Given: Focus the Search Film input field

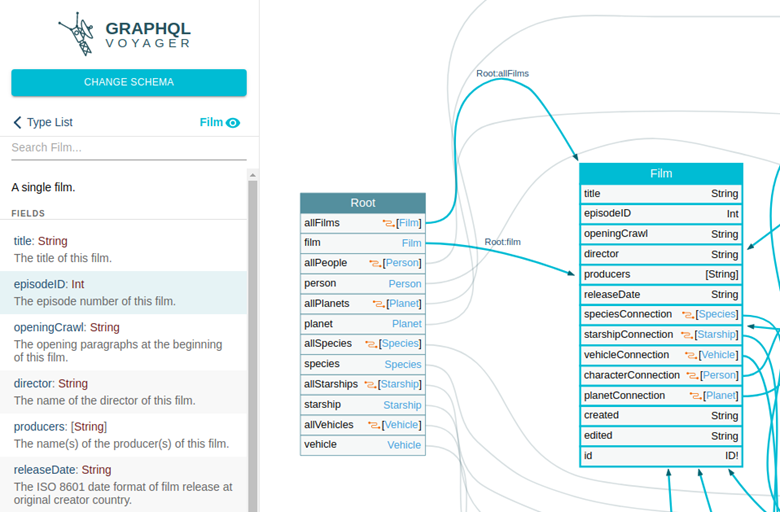Looking at the screenshot, I should coord(128,148).
